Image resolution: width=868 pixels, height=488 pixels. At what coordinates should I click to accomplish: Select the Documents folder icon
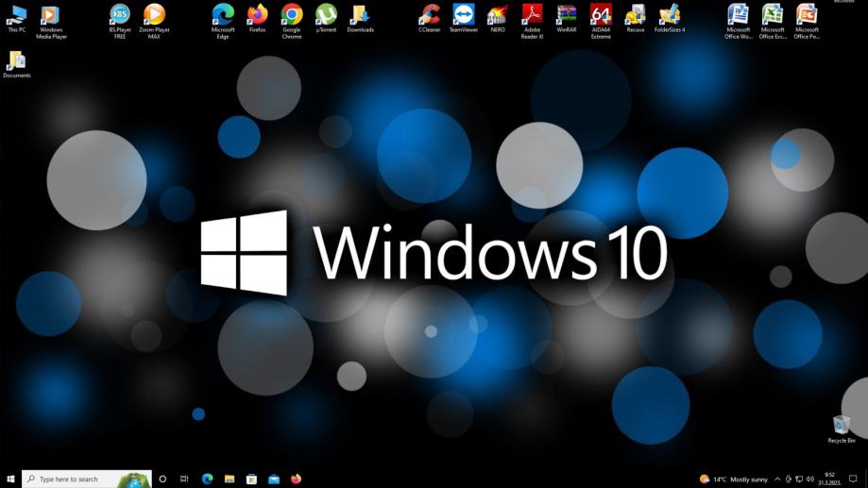pos(17,65)
